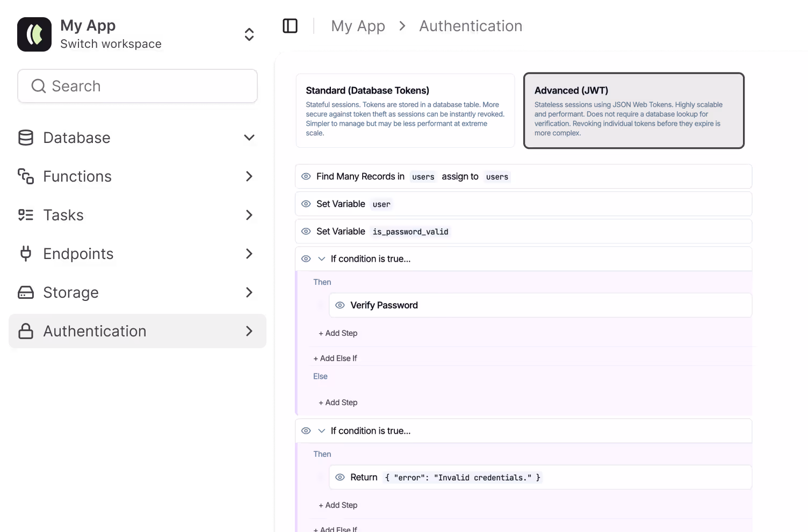Image resolution: width=808 pixels, height=532 pixels.
Task: Open the Find Many Records step
Action: tap(524, 176)
